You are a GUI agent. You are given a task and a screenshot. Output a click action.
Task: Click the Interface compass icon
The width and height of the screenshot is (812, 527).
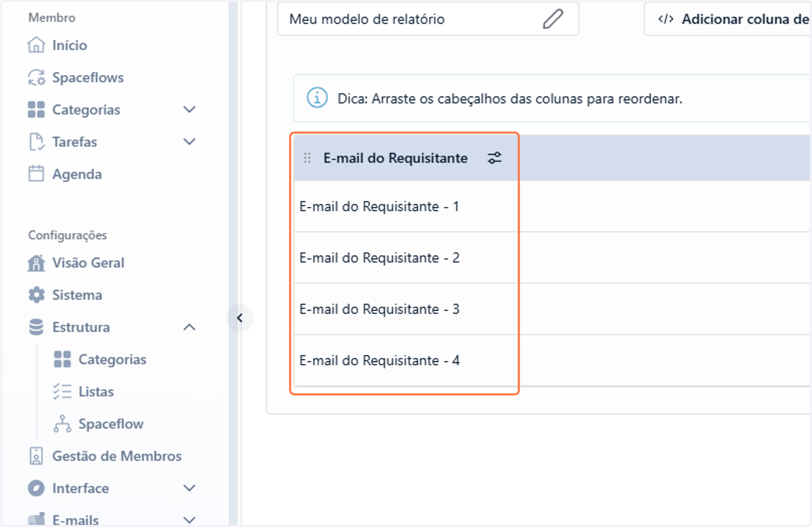[x=36, y=488]
